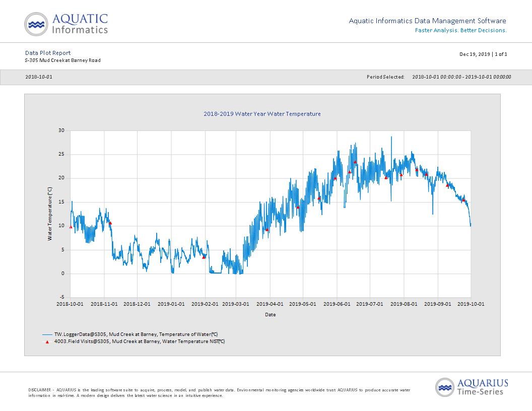Click the y-axis tick value -5
Viewport: 532px width, 411px height.
point(62,297)
